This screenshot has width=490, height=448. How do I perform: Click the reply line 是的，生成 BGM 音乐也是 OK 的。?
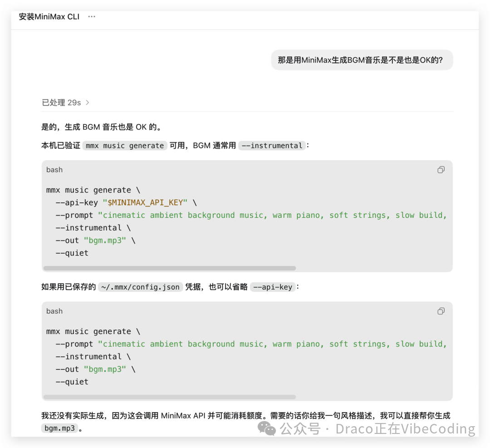102,127
